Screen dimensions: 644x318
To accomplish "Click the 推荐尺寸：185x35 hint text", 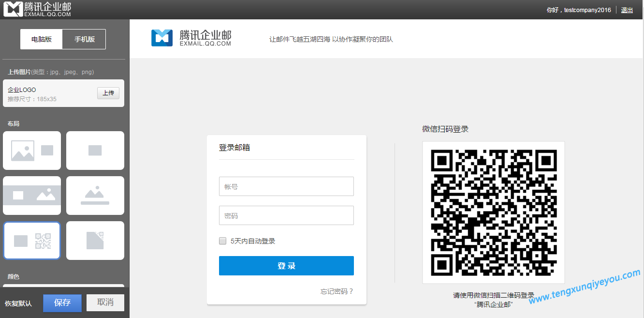I will point(32,99).
